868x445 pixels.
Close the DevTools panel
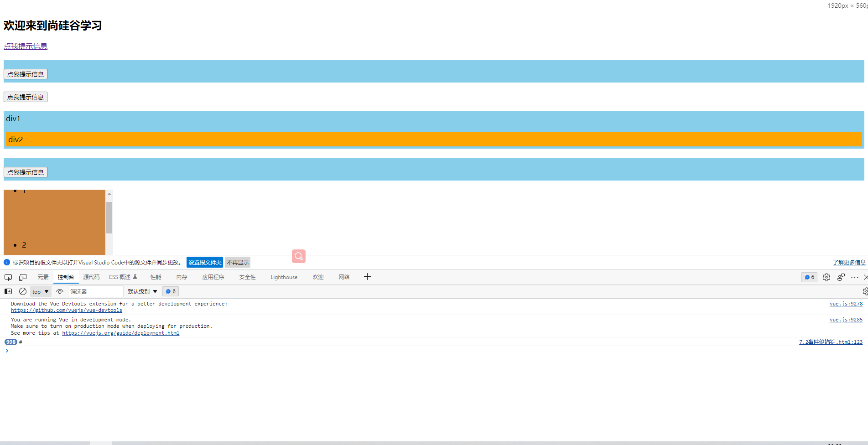tap(865, 277)
